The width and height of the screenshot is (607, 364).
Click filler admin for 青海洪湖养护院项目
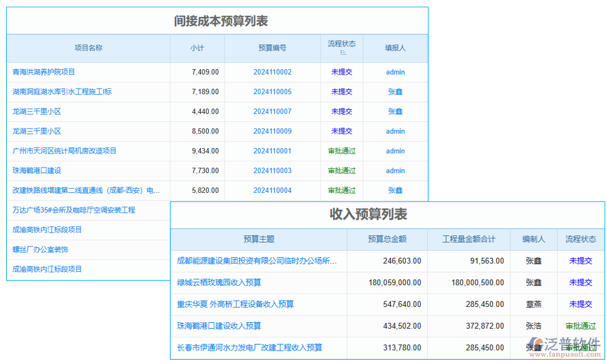pyautogui.click(x=395, y=72)
